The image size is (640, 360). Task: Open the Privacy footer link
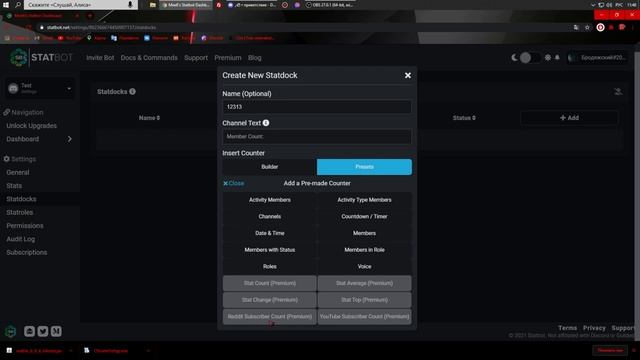(594, 328)
